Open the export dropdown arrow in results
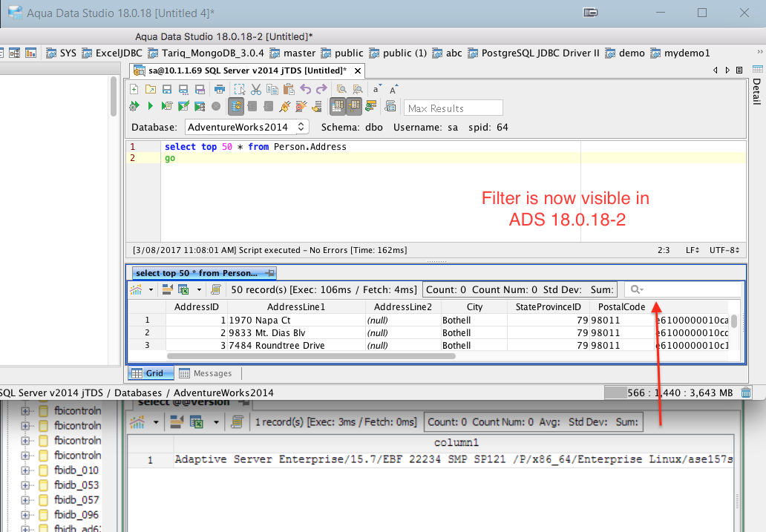 200,289
